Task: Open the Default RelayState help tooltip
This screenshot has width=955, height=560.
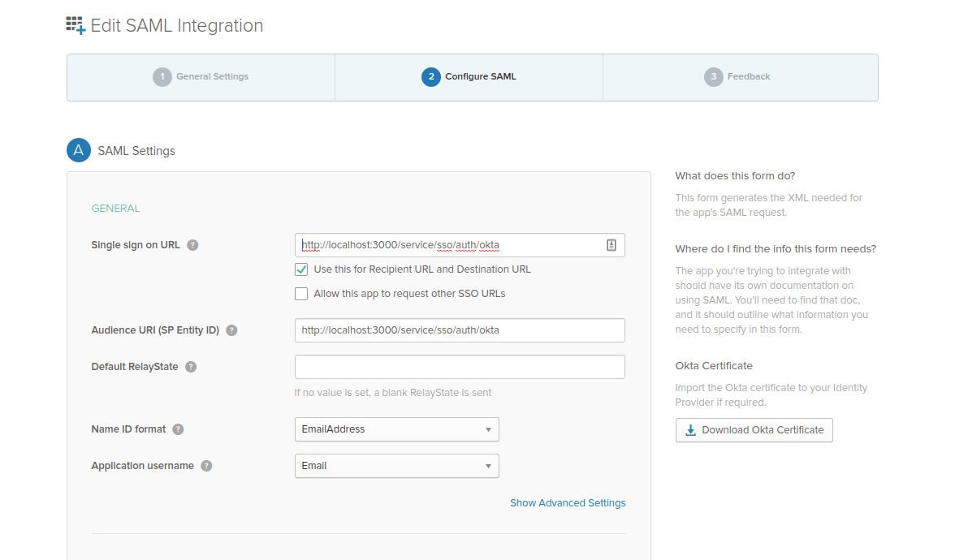Action: tap(191, 367)
